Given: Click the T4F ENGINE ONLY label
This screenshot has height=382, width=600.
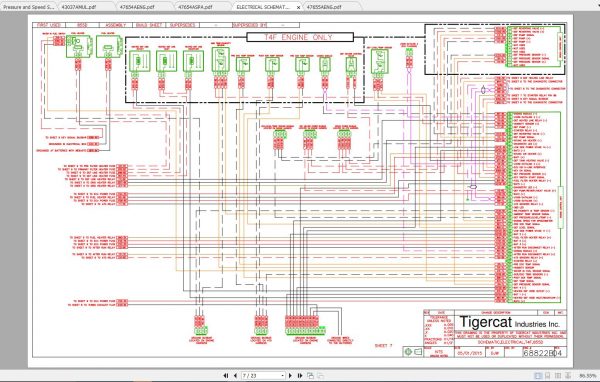Looking at the screenshot, I should (x=300, y=37).
